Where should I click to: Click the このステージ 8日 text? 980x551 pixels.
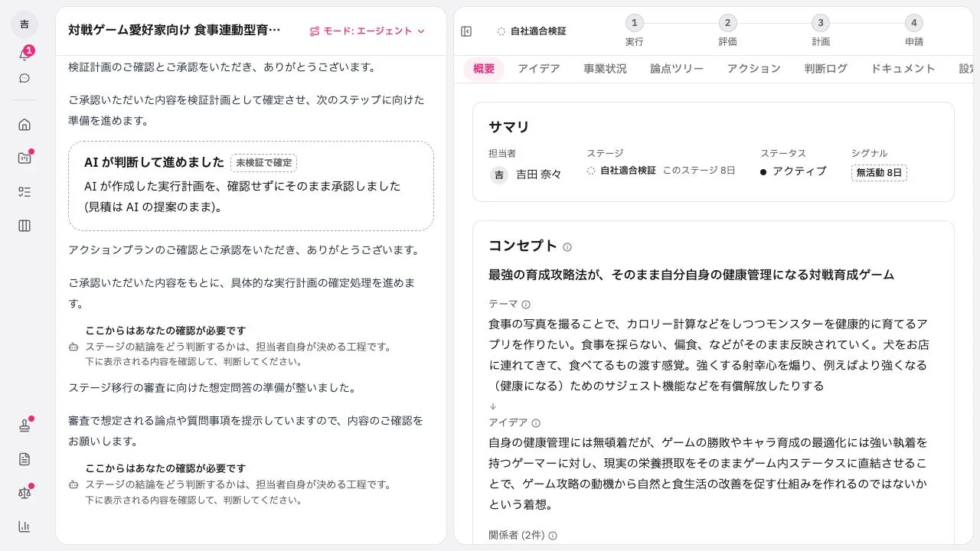(699, 171)
